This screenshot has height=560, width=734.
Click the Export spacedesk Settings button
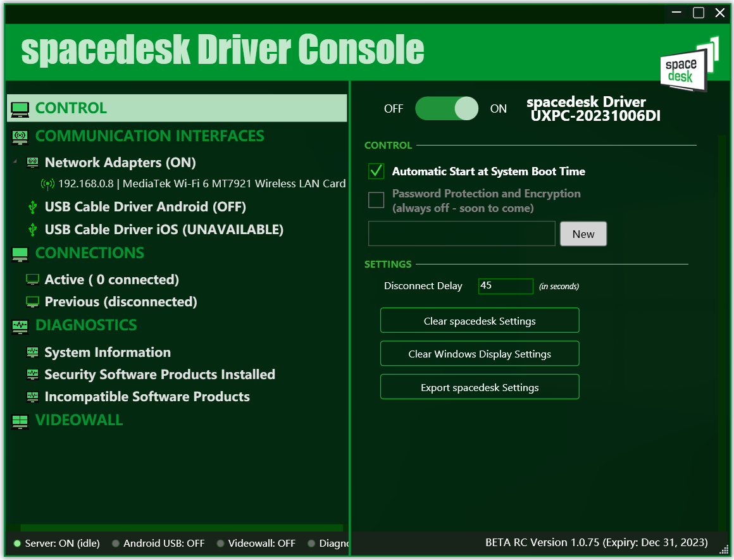[480, 387]
